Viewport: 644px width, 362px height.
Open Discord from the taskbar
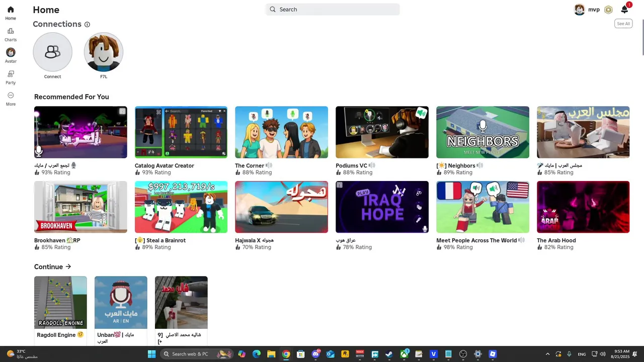tap(315, 354)
